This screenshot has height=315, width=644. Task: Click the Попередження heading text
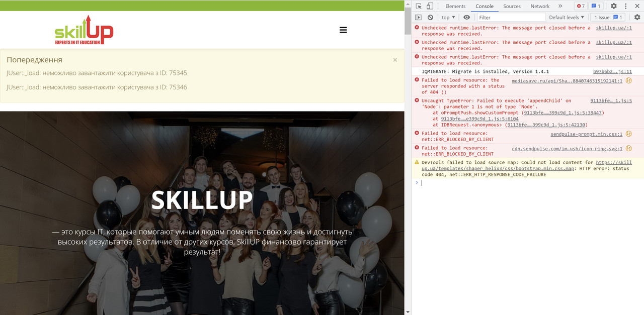coord(34,60)
